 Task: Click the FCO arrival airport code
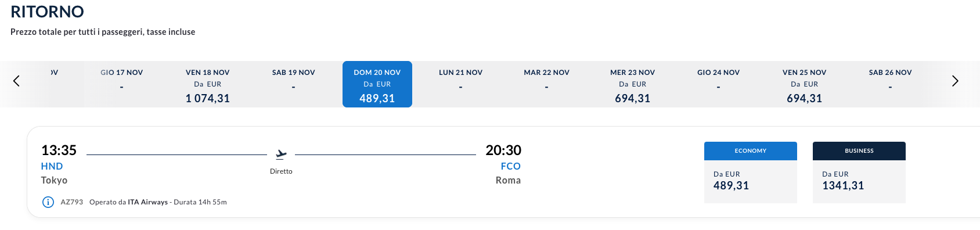(x=511, y=166)
